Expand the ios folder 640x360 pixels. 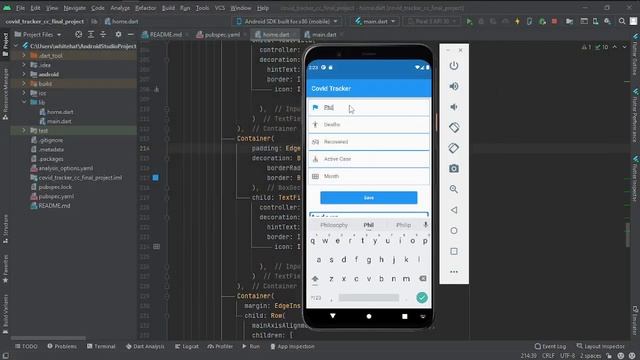pos(24,93)
